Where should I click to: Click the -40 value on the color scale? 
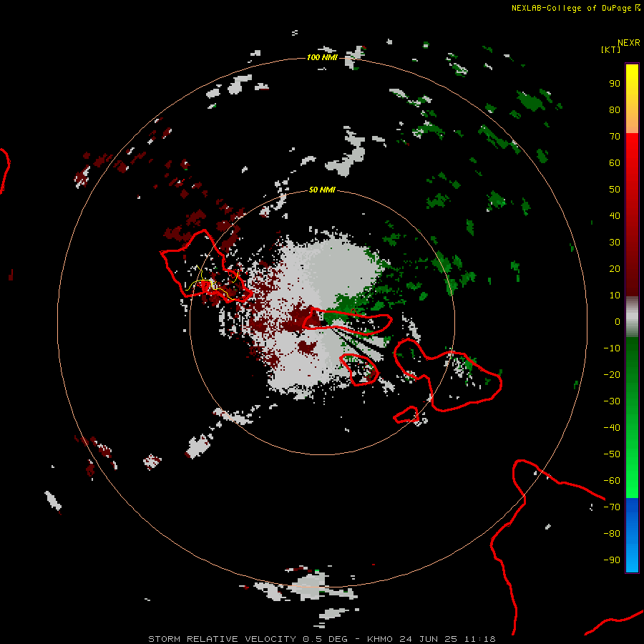coord(612,428)
